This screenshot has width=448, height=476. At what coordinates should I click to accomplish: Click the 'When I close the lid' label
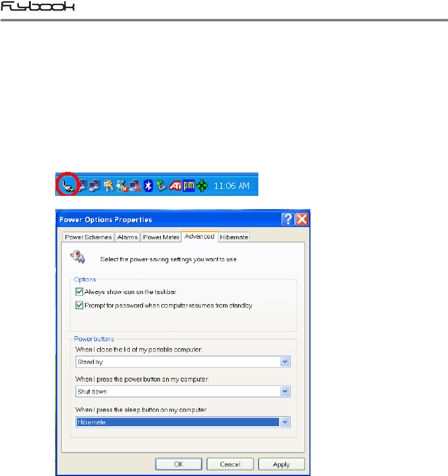click(x=139, y=349)
